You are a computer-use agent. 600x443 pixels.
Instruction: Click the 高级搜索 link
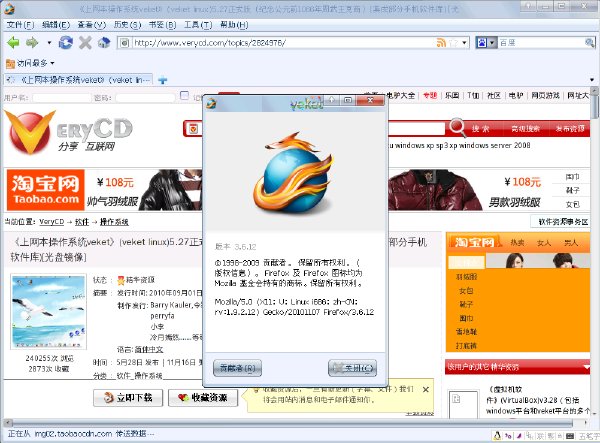pos(525,129)
